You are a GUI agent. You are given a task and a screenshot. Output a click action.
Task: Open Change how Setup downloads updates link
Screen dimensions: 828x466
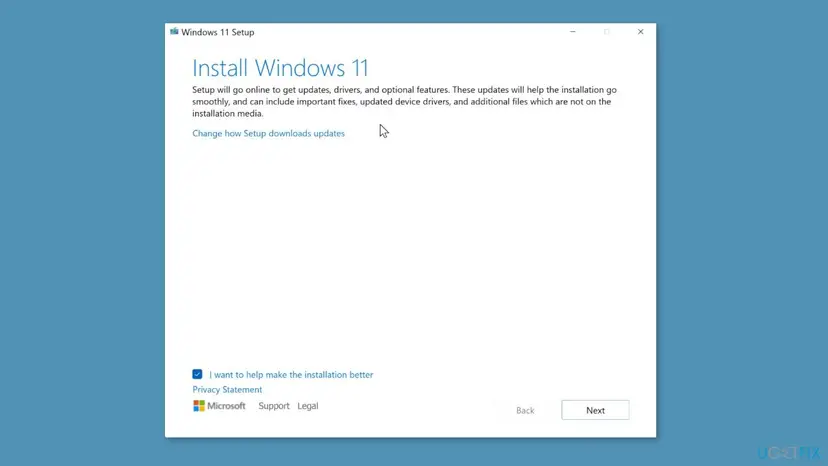tap(268, 133)
